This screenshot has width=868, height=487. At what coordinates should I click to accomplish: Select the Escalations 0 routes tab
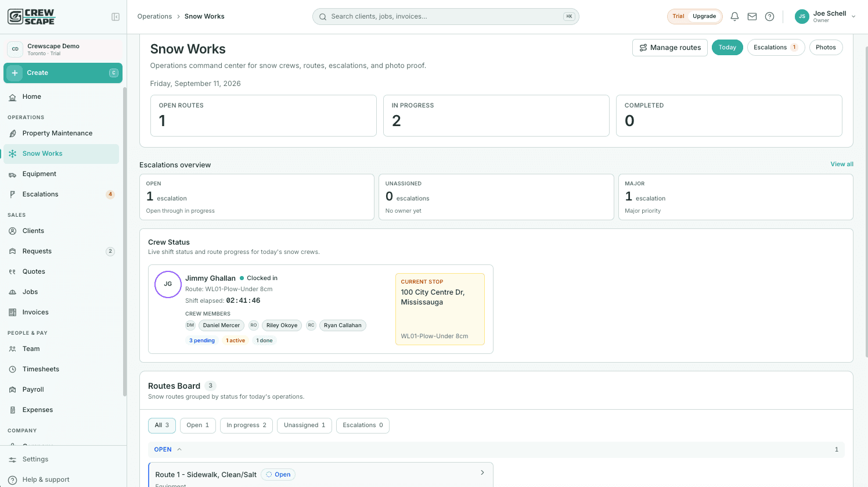click(363, 425)
